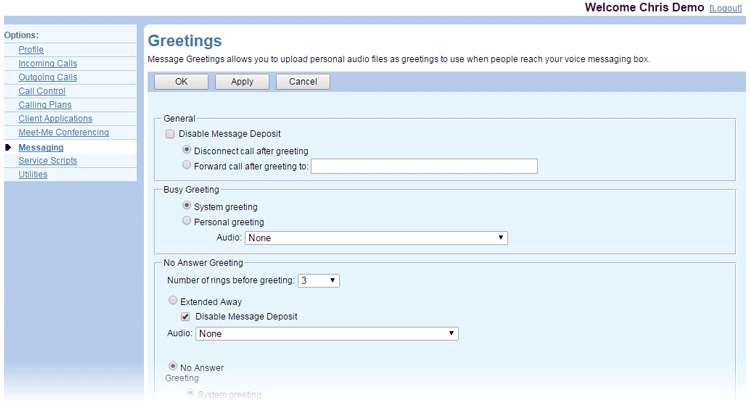Choose Personal greeting for Busy Greeting

click(187, 222)
